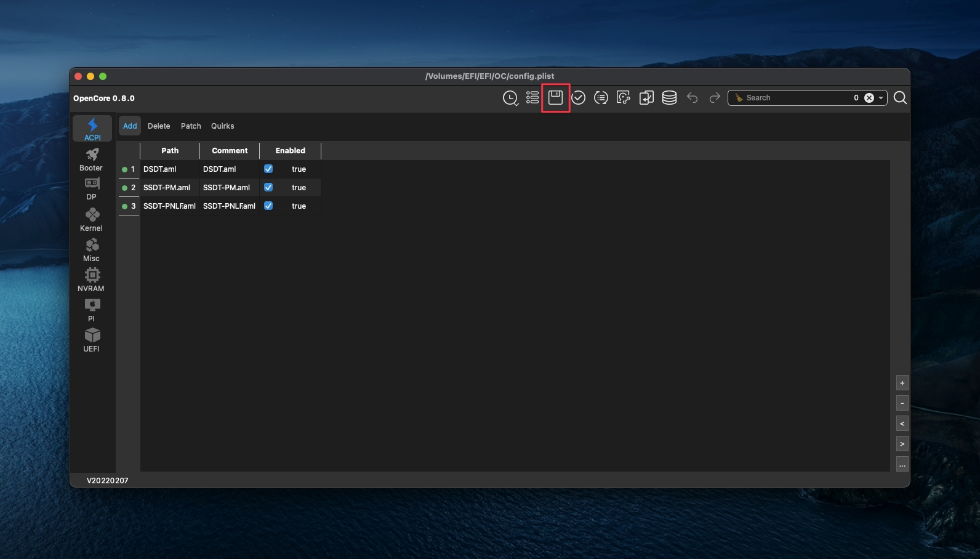This screenshot has width=980, height=559.
Task: Switch to the Quirks tab
Action: [x=222, y=126]
